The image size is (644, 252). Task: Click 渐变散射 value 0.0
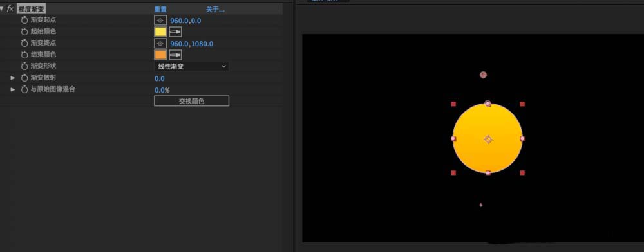click(159, 78)
